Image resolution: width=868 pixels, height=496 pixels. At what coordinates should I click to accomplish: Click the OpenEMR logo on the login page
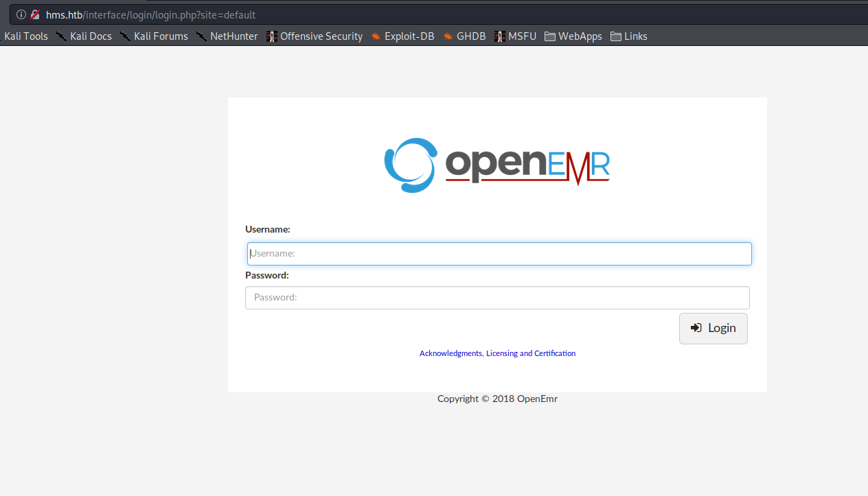[x=496, y=165]
